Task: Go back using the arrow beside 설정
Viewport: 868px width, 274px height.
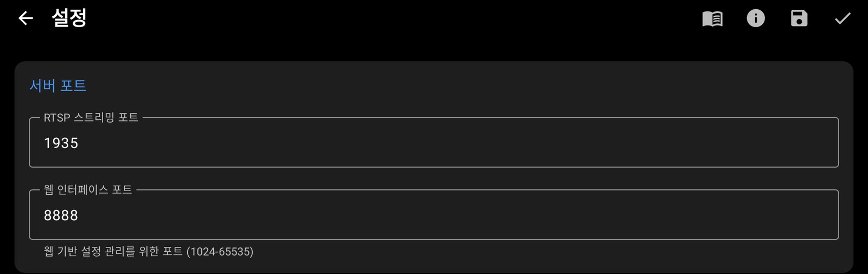Action: click(25, 18)
